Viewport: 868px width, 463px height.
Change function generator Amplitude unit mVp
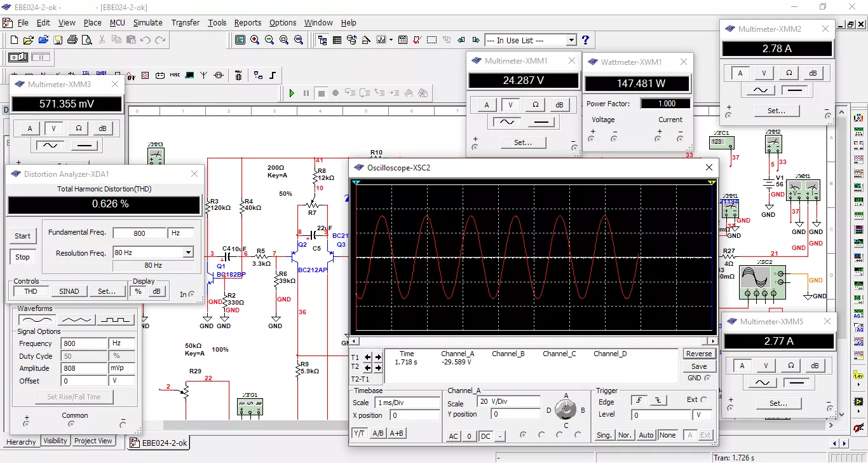point(123,368)
